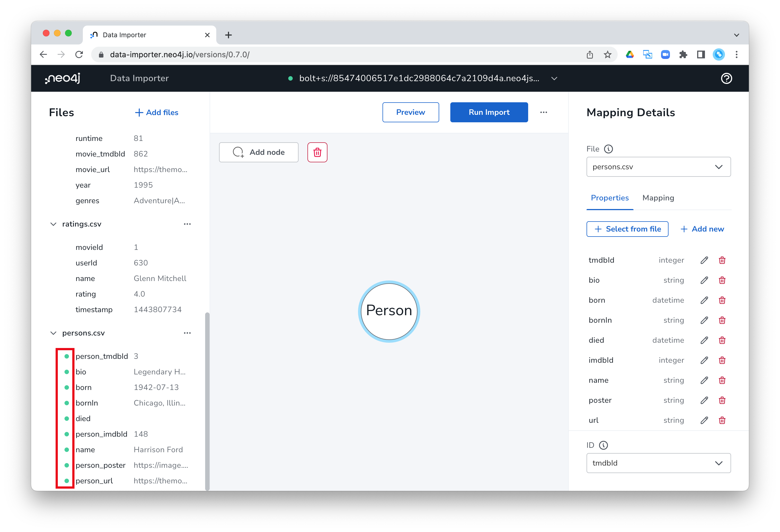
Task: Switch to the Mapping tab
Action: (x=658, y=198)
